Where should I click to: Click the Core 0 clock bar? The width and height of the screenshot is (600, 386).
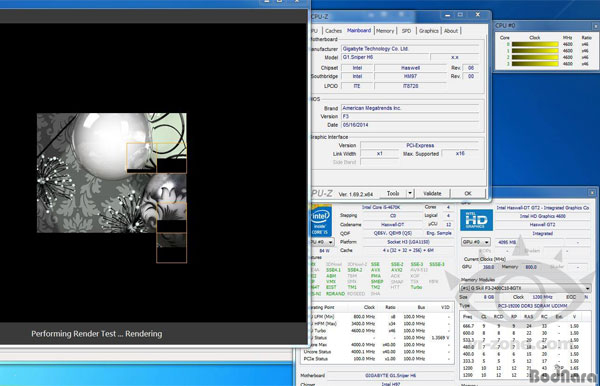click(x=535, y=44)
